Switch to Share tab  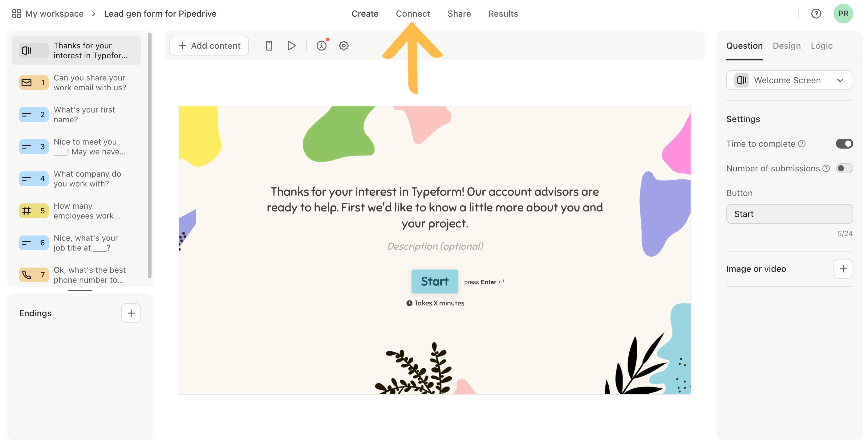pos(459,14)
